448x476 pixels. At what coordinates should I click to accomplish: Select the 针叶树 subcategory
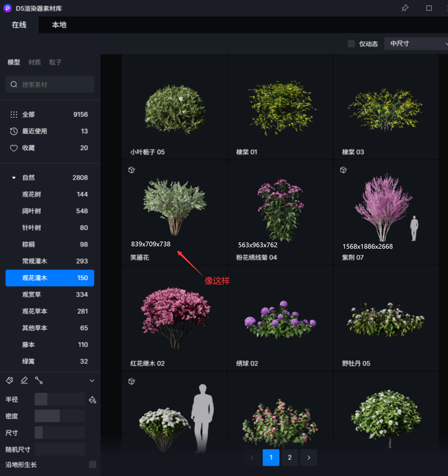(50, 228)
